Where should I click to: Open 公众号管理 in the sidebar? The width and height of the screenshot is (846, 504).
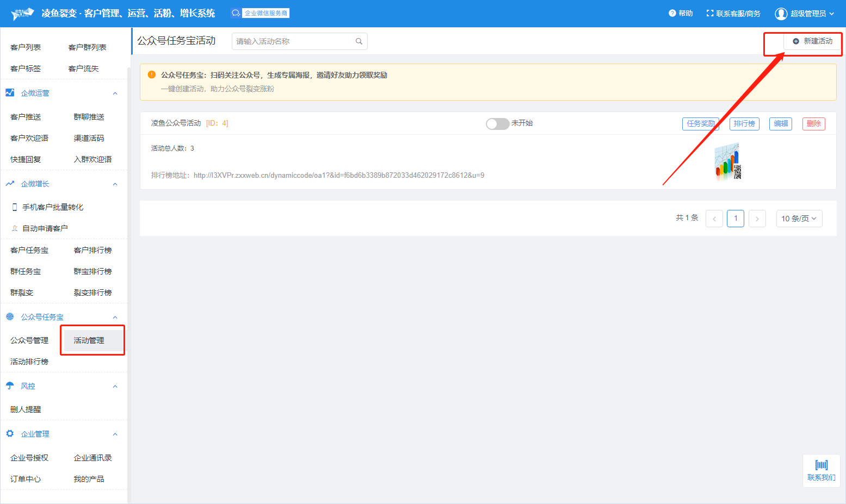[x=29, y=340]
